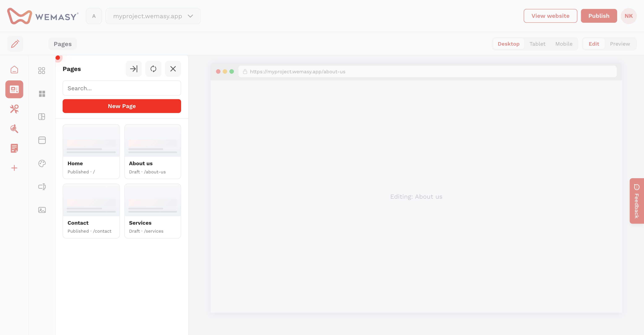Screen dimensions: 644x335
Task: Open the Contact page card
Action: click(91, 211)
